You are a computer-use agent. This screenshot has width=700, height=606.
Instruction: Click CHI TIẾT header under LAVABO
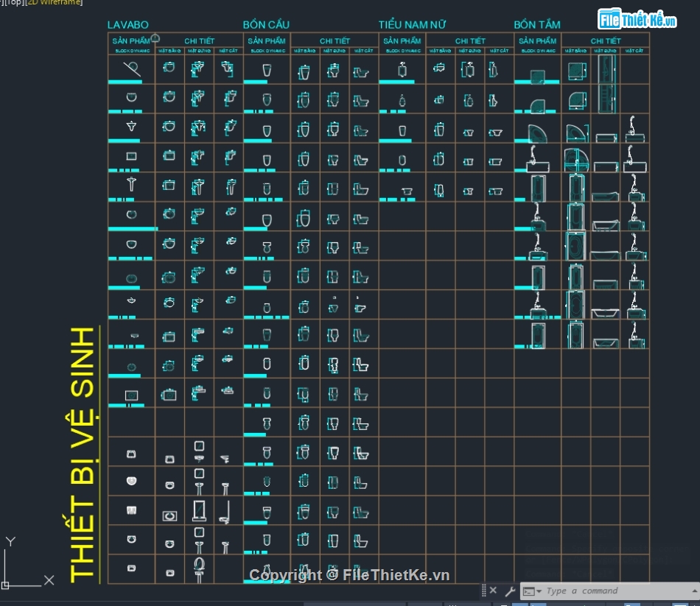click(199, 41)
